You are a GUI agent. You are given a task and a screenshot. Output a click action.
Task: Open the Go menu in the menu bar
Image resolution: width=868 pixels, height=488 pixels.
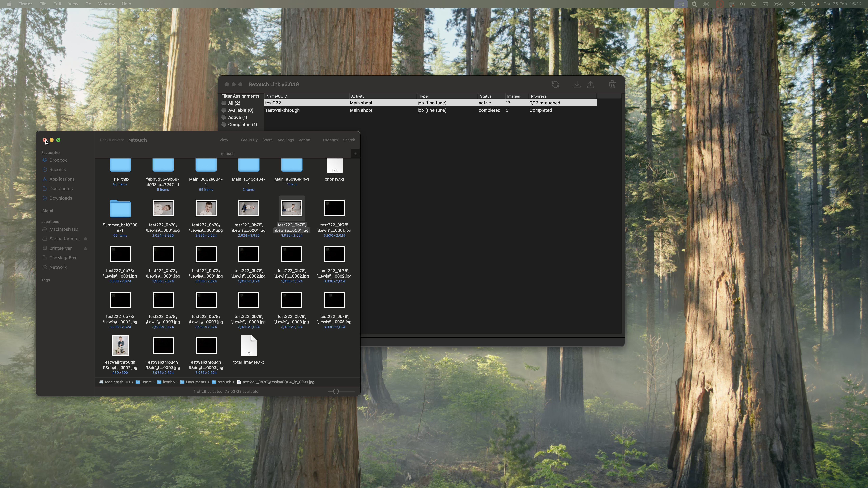point(88,4)
